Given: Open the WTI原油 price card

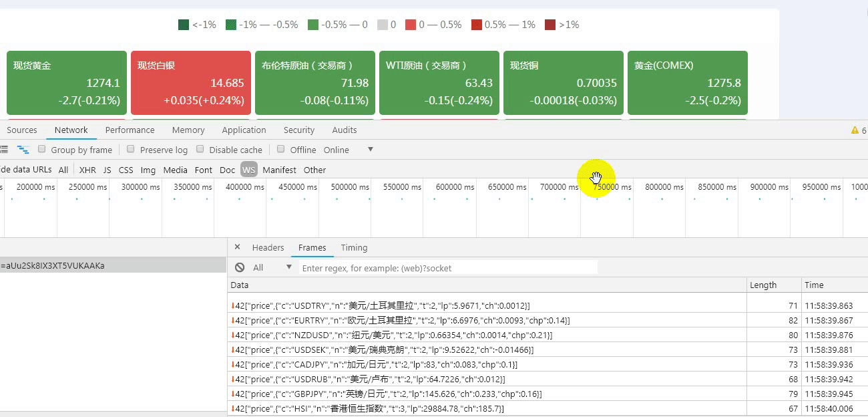Looking at the screenshot, I should click(x=439, y=83).
